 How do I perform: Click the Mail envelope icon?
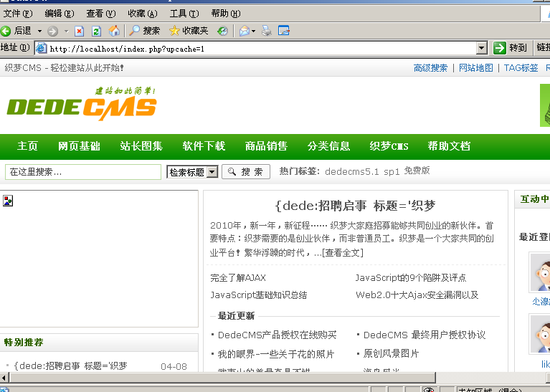click(x=245, y=32)
